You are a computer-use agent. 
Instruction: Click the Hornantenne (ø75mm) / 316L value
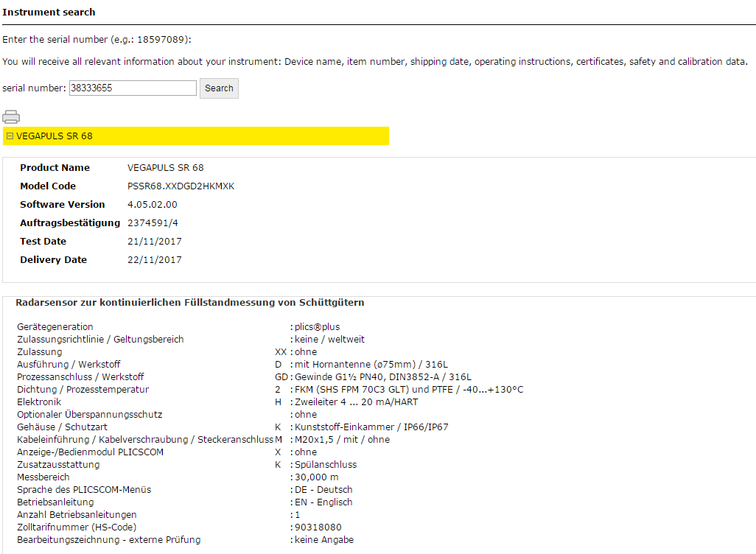pyautogui.click(x=371, y=365)
